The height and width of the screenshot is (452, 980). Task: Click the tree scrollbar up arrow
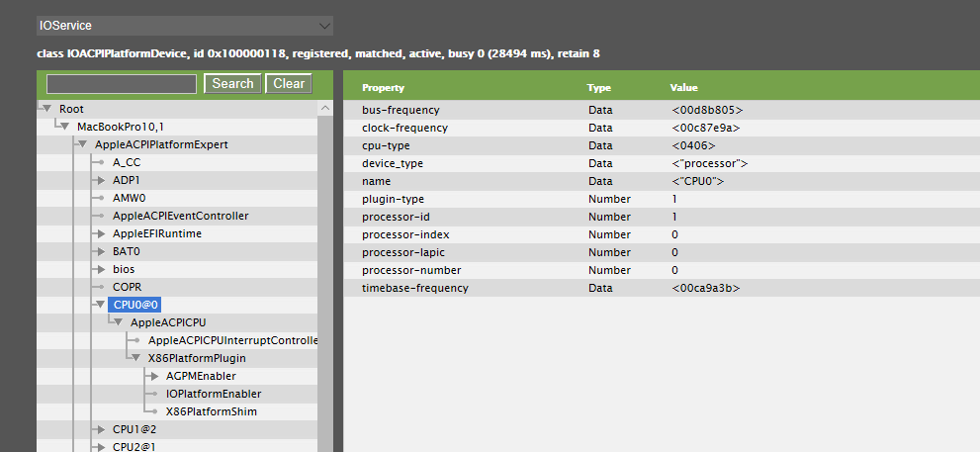point(325,108)
